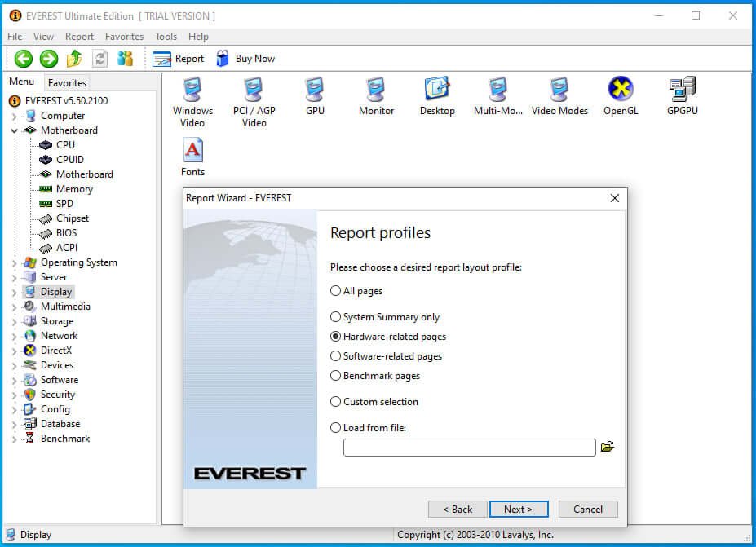Viewport: 756px width, 547px height.
Task: Click the Load from file path field
Action: click(x=469, y=448)
